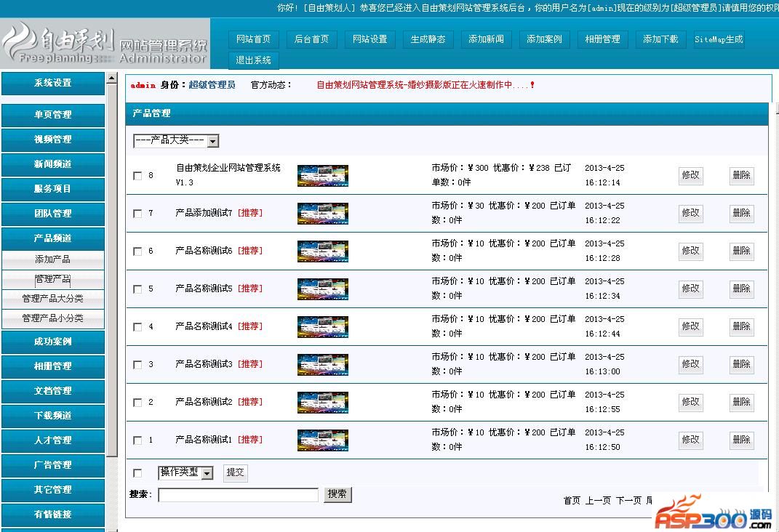Screen dimensions: 779x532
Task: Select the 产品名称测试3 row checkbox
Action: 137,365
